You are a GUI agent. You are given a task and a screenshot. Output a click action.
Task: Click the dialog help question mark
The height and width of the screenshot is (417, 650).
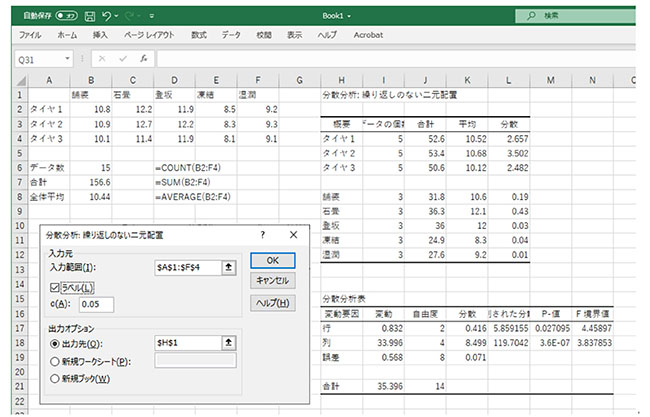(262, 235)
